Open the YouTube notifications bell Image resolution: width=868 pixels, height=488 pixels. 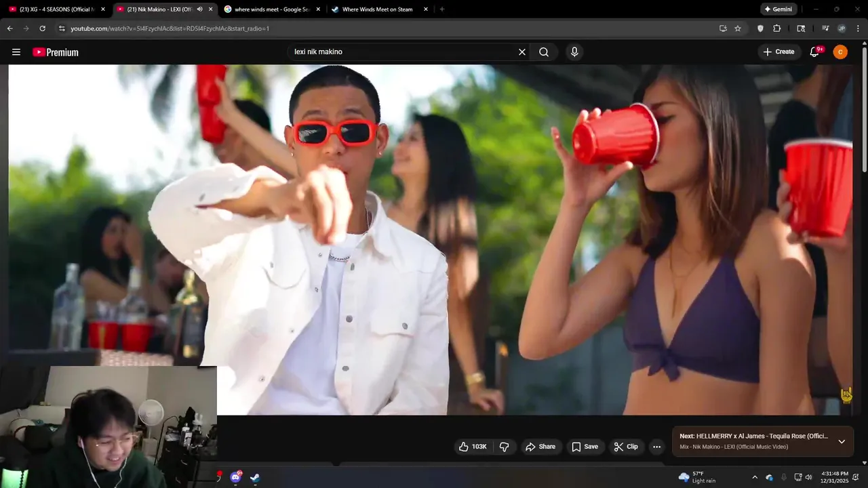(x=815, y=52)
